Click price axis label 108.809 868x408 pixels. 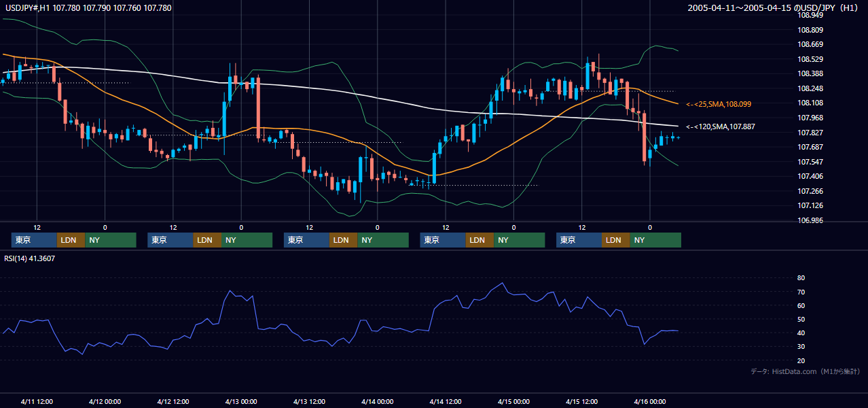tap(811, 30)
